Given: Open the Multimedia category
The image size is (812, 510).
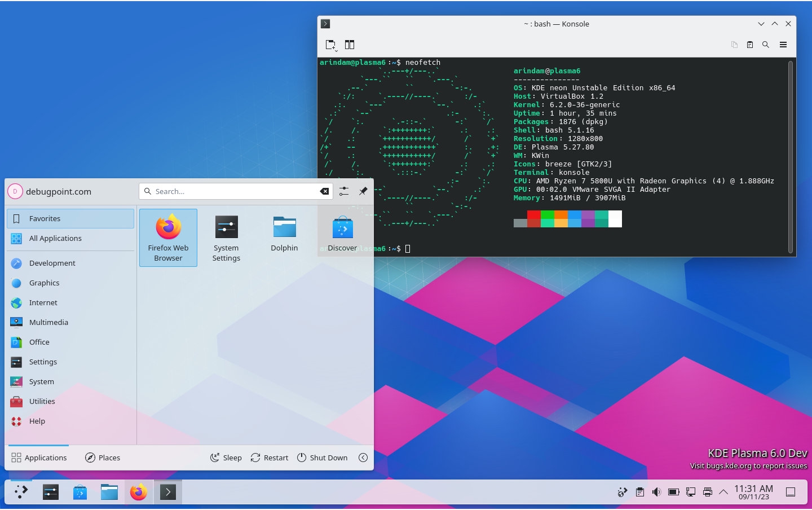Looking at the screenshot, I should pyautogui.click(x=70, y=322).
